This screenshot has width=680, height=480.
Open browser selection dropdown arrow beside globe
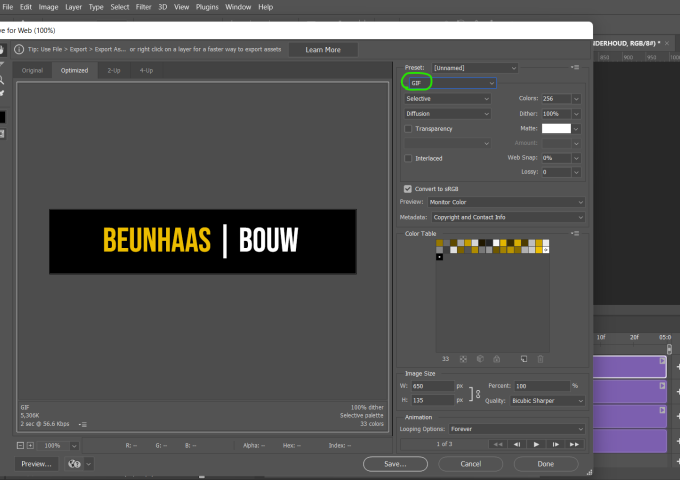coord(88,464)
